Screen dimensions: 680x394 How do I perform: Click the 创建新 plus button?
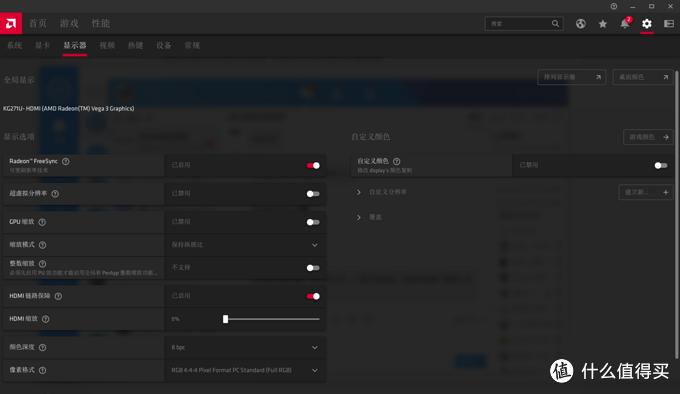pyautogui.click(x=646, y=192)
